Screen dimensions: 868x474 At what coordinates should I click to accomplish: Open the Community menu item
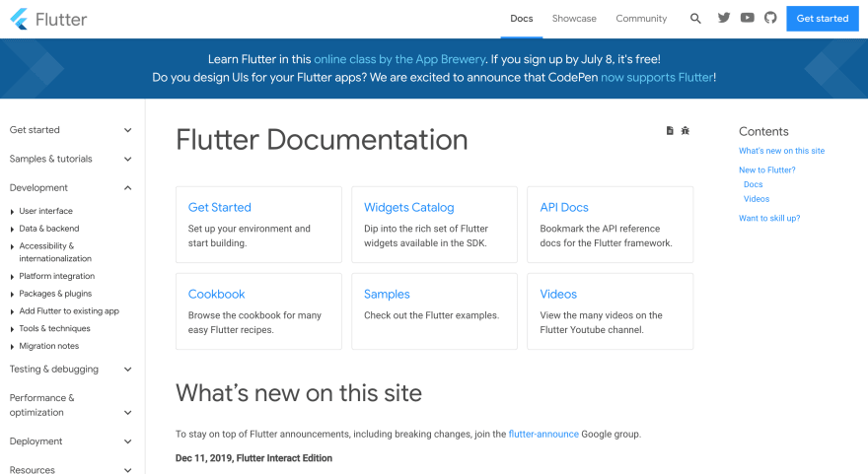click(x=641, y=19)
